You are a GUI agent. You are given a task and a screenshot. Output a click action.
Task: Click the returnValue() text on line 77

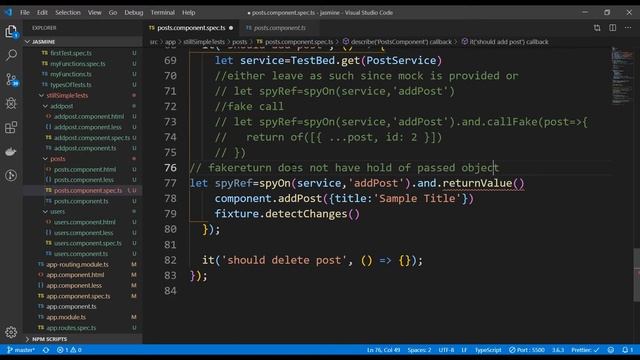(483, 183)
